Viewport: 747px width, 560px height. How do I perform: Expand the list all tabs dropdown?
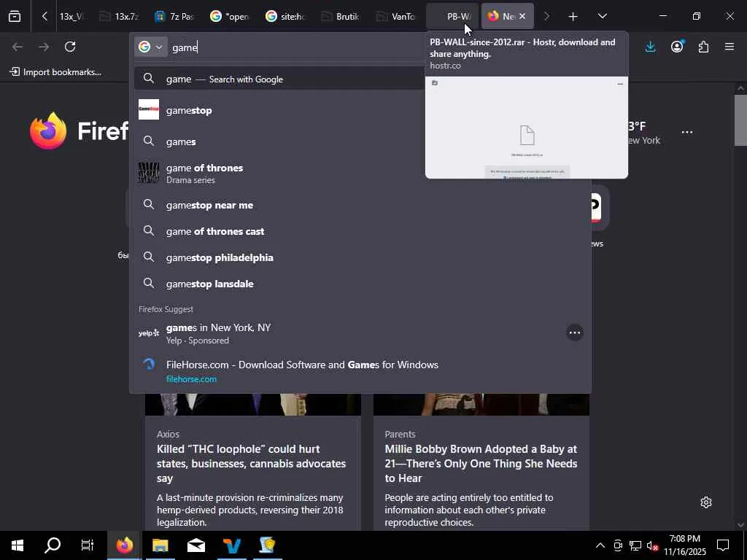(602, 16)
